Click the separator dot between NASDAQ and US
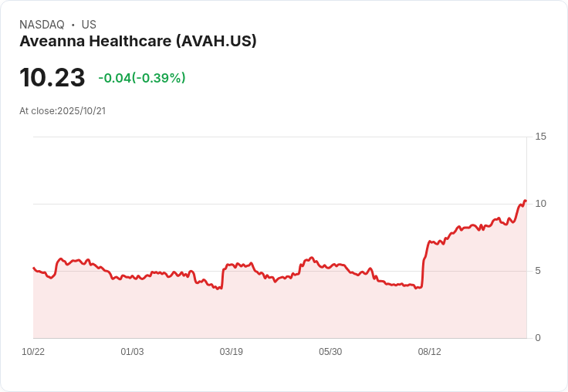This screenshot has height=392, width=568. (x=73, y=25)
